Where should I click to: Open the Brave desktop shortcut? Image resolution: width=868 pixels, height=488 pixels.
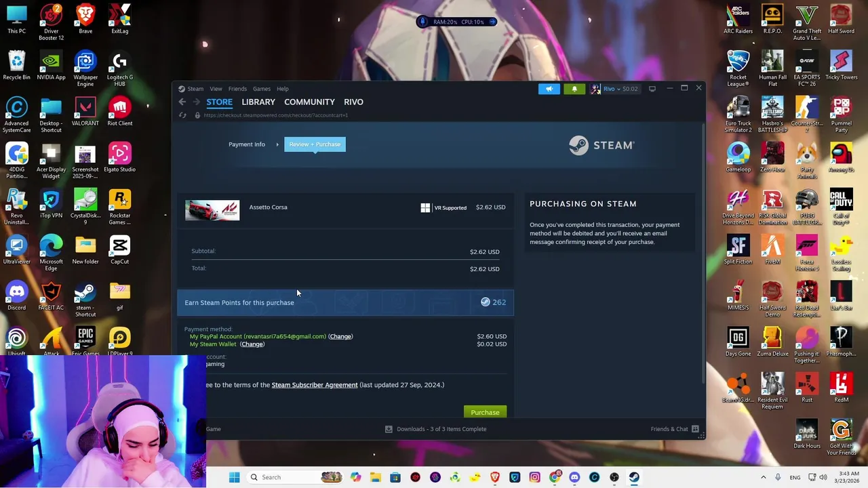pos(85,19)
